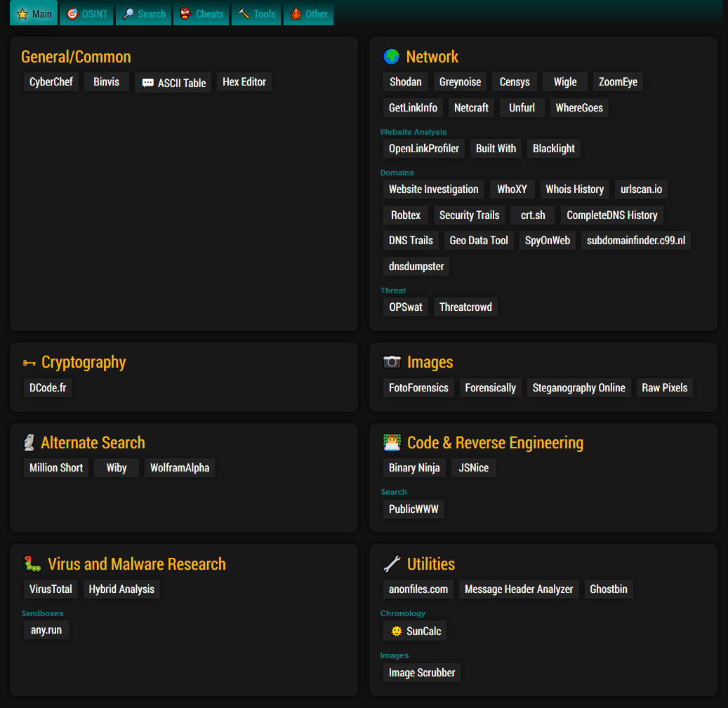The height and width of the screenshot is (708, 728).
Task: Open Forensically
Action: [490, 388]
